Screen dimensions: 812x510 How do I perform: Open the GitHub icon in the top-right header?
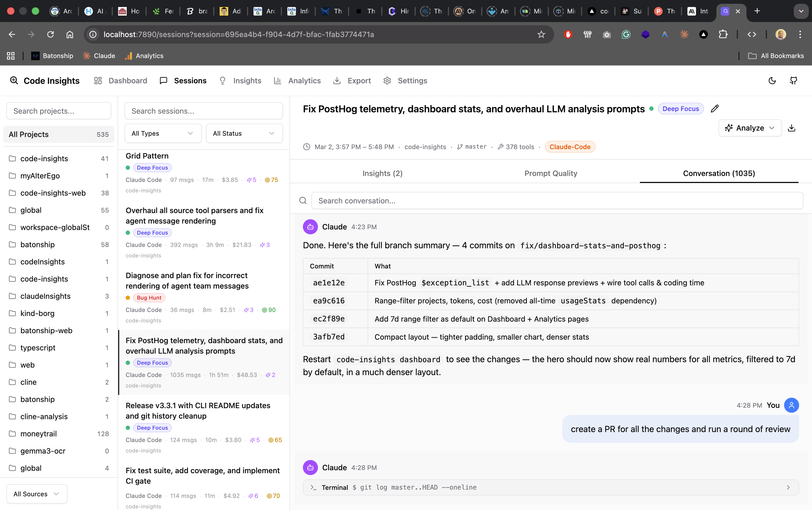[x=793, y=81]
